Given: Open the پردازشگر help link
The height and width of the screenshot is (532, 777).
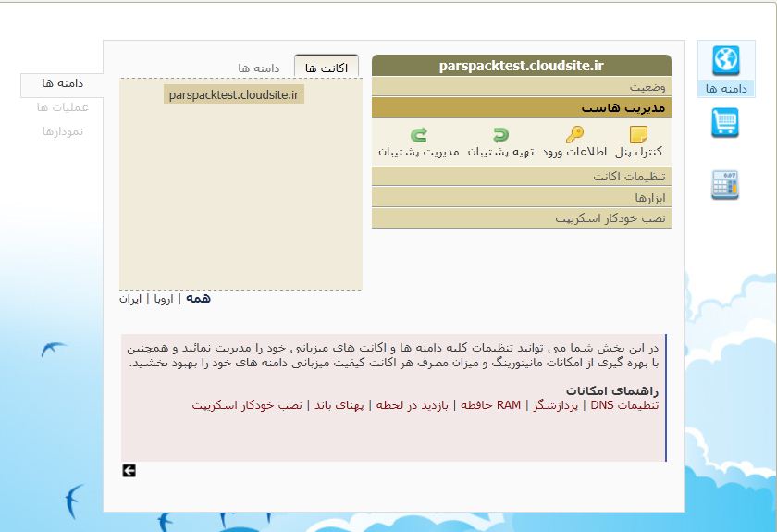Looking at the screenshot, I should [x=556, y=405].
